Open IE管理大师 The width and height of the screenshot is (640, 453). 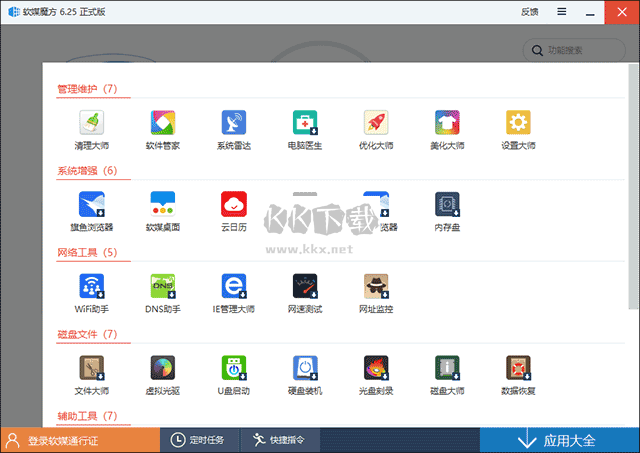point(234,286)
